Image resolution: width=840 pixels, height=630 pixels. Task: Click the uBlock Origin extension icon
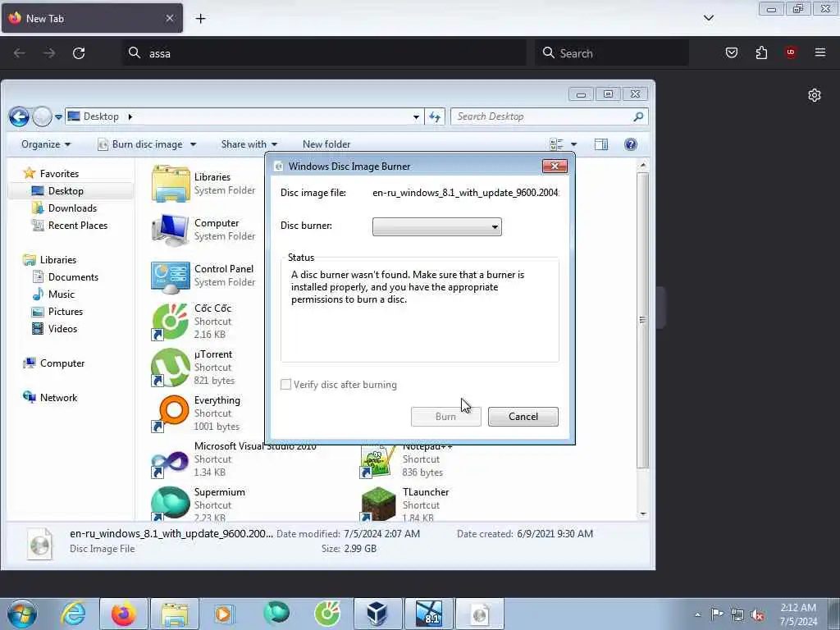tap(791, 52)
